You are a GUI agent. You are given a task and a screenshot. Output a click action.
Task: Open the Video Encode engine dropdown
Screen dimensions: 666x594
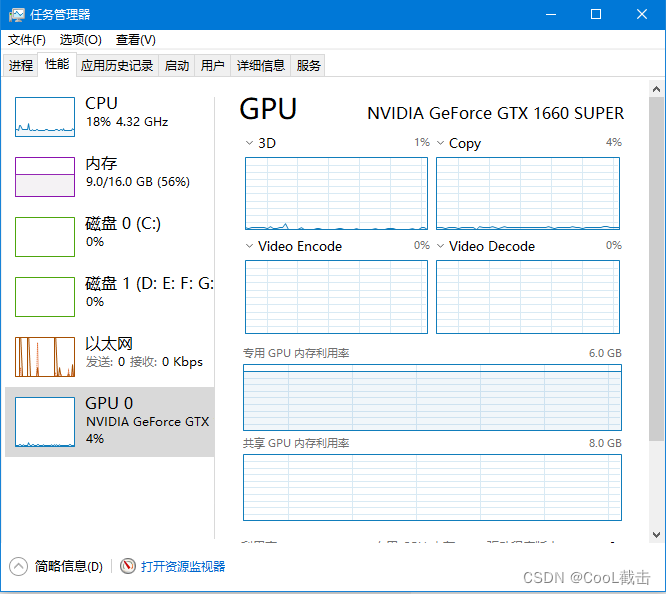(x=249, y=246)
